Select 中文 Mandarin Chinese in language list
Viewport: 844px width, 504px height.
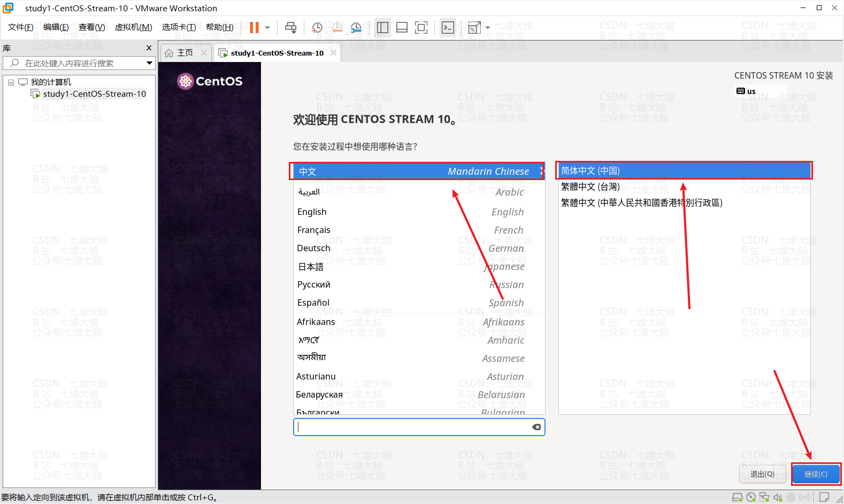419,171
